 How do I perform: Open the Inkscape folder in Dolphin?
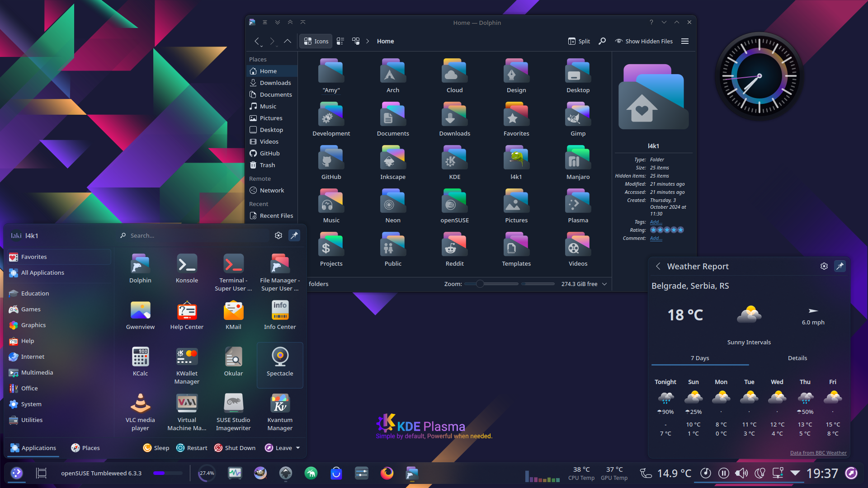pos(392,163)
